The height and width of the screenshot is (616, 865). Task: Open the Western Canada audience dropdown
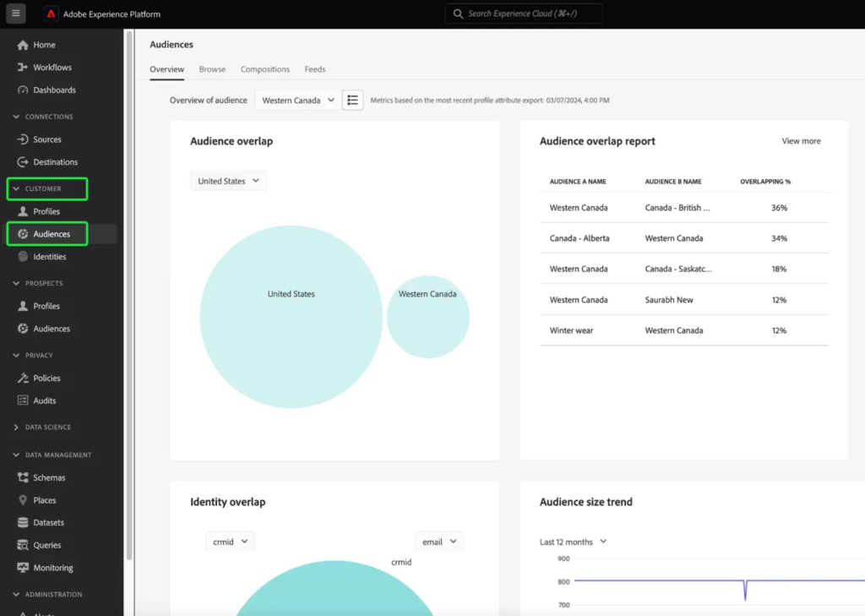click(298, 101)
